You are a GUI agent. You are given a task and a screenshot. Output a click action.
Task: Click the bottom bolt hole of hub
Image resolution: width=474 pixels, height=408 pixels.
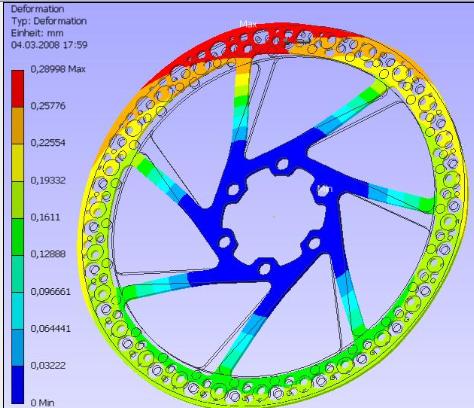[264, 269]
